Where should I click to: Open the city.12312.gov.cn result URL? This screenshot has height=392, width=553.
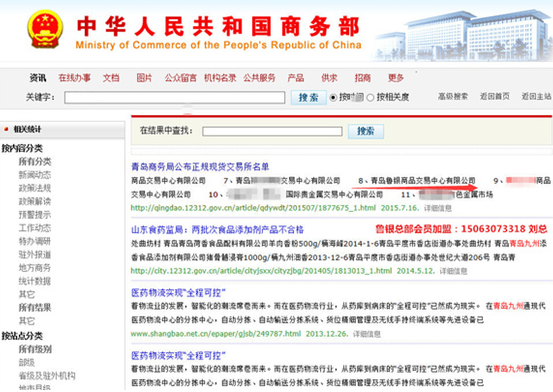(261, 271)
